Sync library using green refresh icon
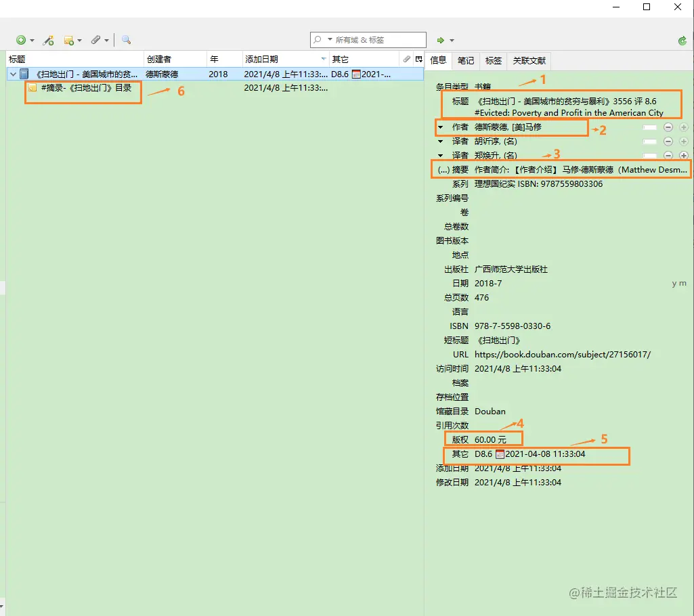The width and height of the screenshot is (694, 616). click(x=682, y=40)
